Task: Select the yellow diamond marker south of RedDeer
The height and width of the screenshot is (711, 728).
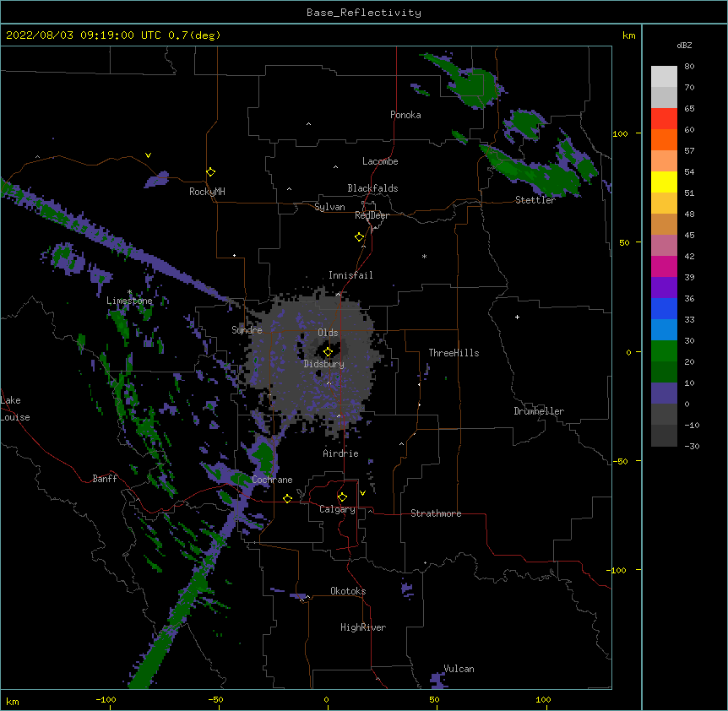Action: click(x=360, y=237)
